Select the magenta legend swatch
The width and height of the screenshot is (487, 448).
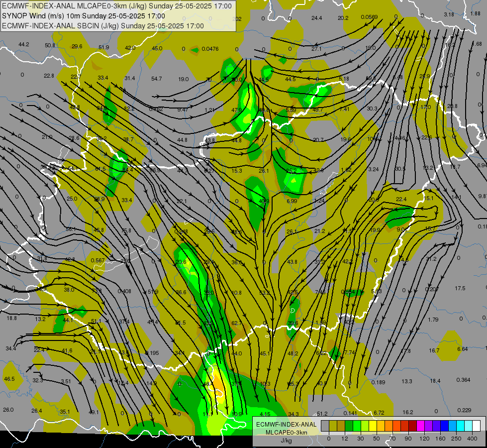point(420,426)
